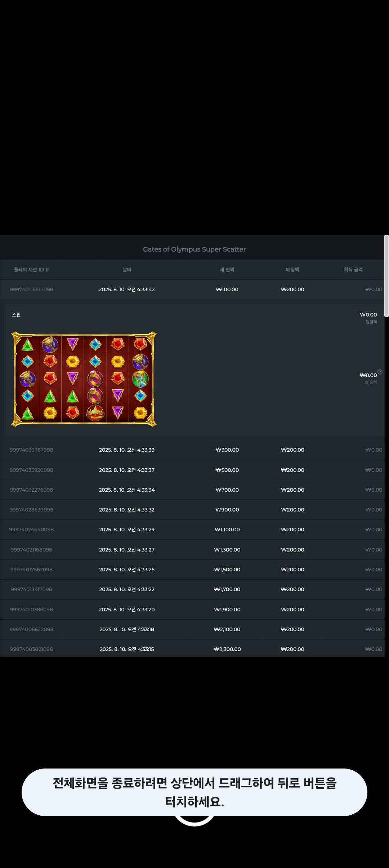The width and height of the screenshot is (389, 868).
Task: Click the new balance ₩100.00 cell
Action: click(227, 289)
